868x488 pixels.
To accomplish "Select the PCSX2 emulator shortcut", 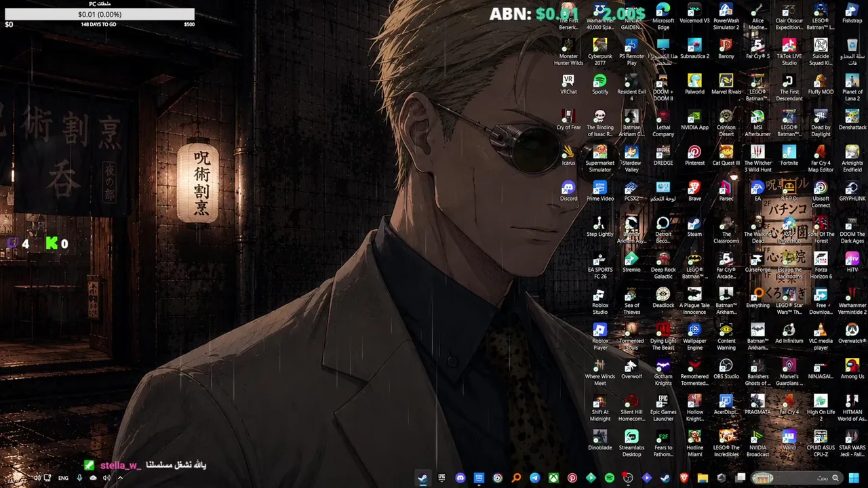I will click(x=631, y=191).
